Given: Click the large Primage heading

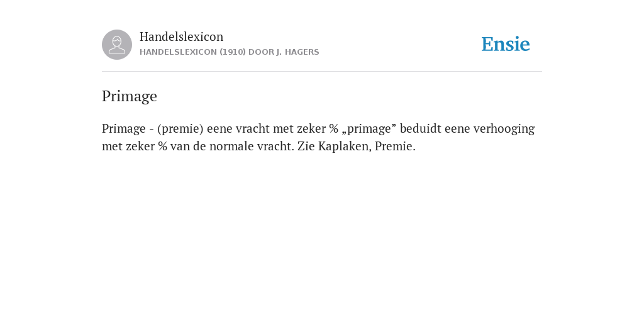Looking at the screenshot, I should (x=130, y=96).
